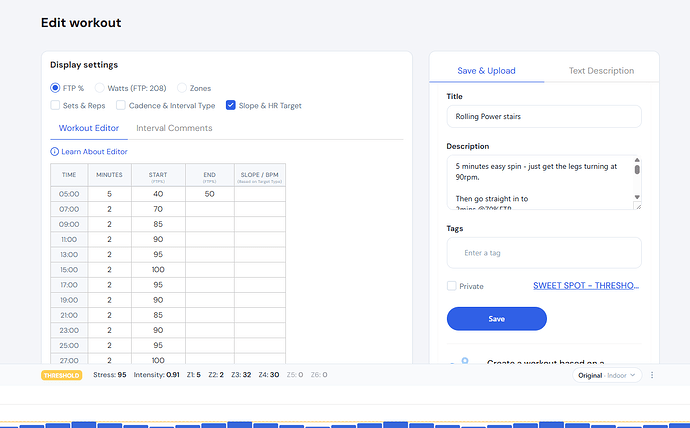Open the SWEET SPOT - THRESHO... link
Image resolution: width=690 pixels, height=428 pixels.
[x=586, y=285]
